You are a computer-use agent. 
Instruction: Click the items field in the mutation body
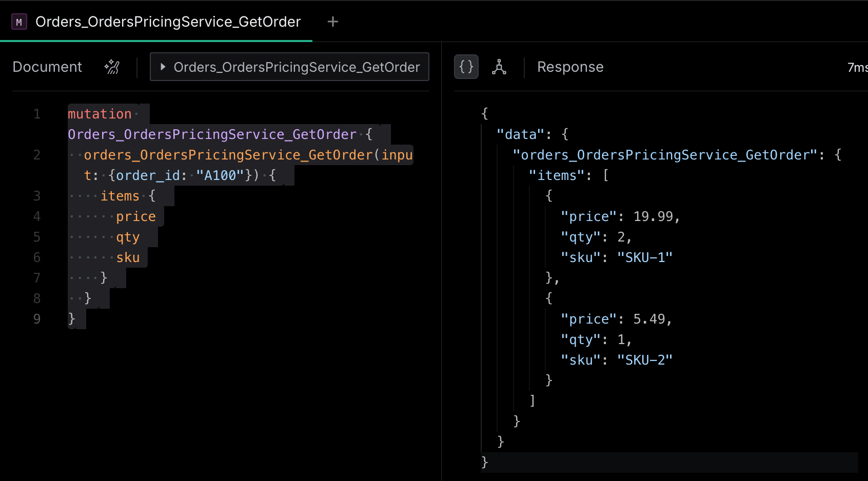click(x=120, y=195)
